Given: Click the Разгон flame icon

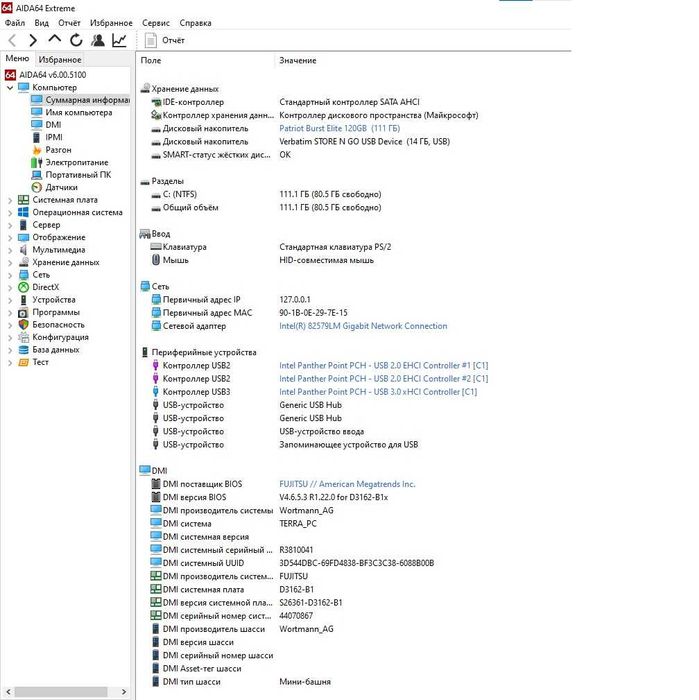Looking at the screenshot, I should pyautogui.click(x=37, y=150).
